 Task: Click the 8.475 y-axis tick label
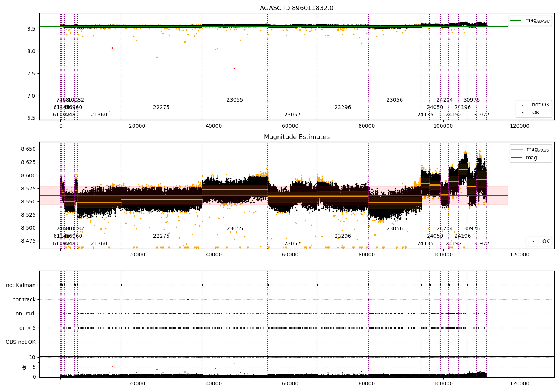[28, 241]
